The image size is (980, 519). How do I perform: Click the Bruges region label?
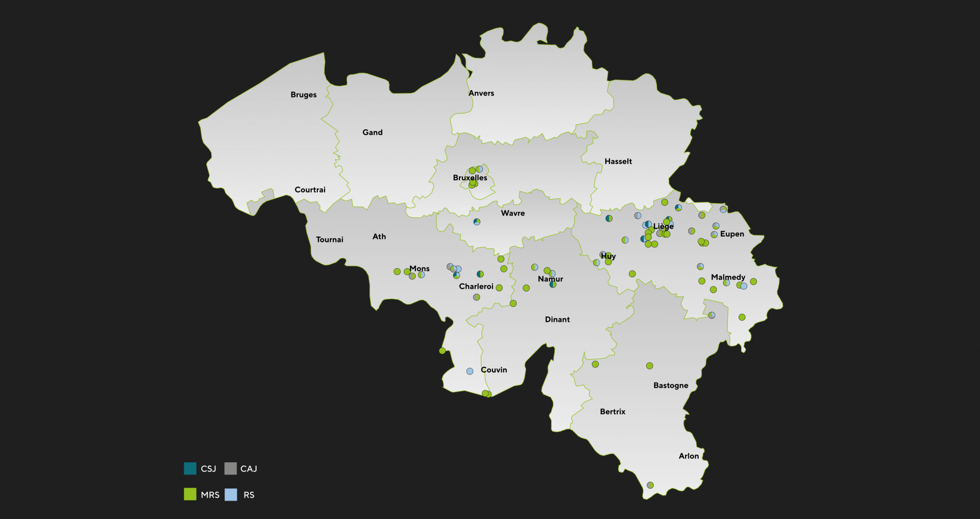click(303, 95)
